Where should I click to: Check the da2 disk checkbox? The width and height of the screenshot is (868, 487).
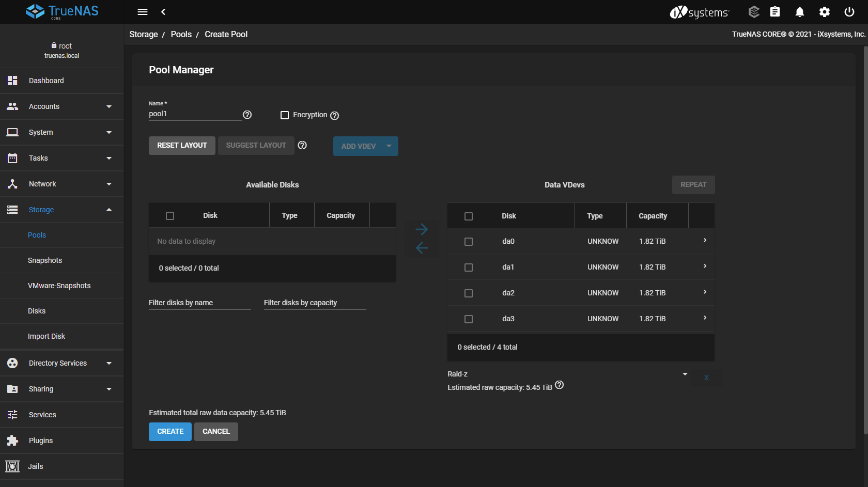[469, 293]
